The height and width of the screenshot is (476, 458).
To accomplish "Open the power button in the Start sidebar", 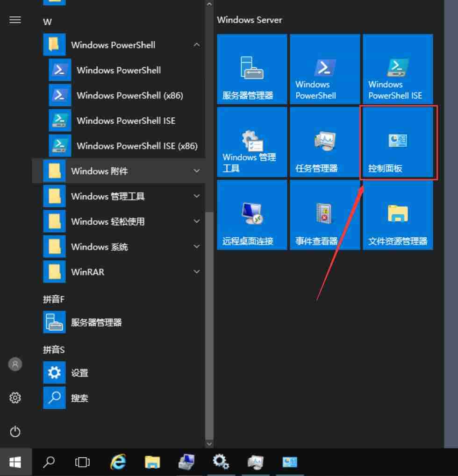I will tap(15, 432).
